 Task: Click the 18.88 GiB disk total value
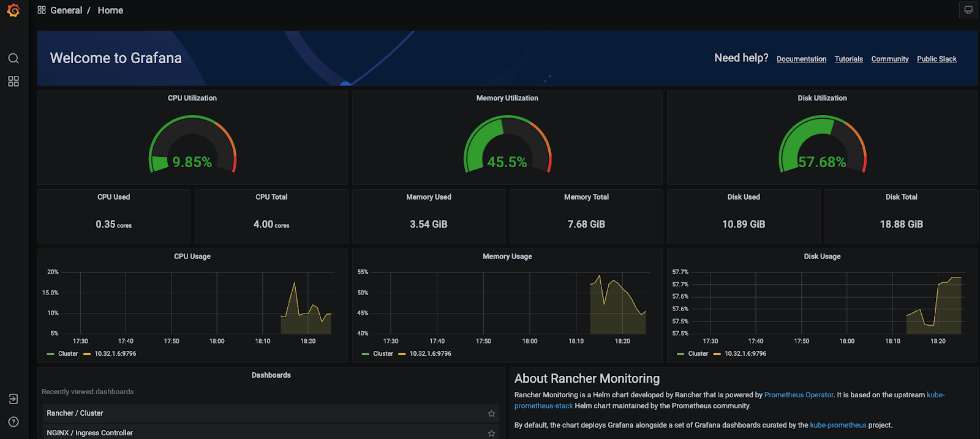(902, 225)
